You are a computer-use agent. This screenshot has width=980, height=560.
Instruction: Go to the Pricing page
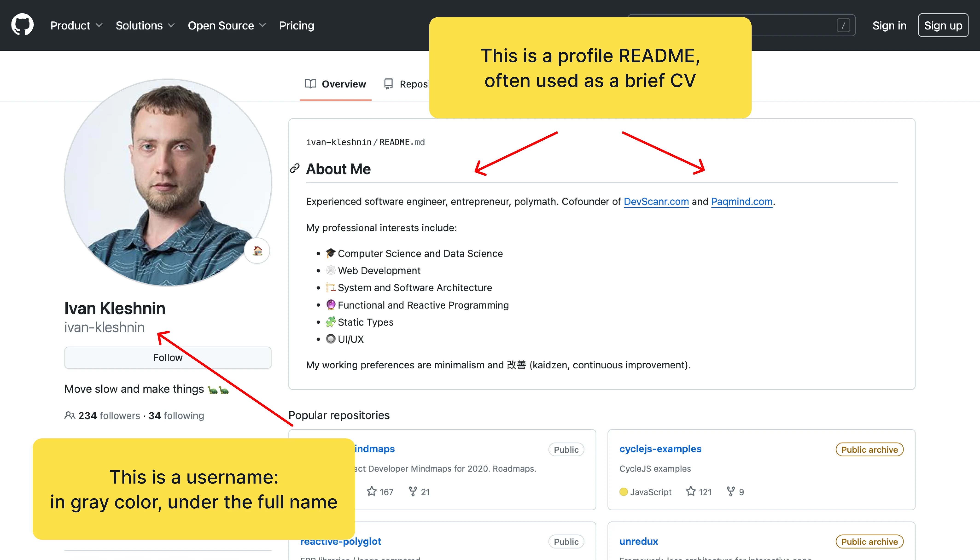pyautogui.click(x=297, y=25)
